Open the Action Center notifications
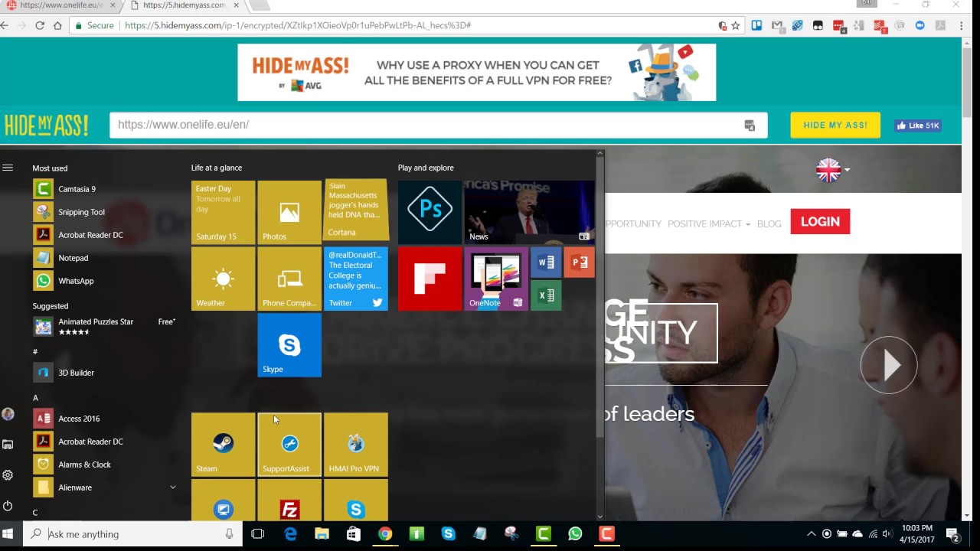The image size is (980, 551). [953, 534]
